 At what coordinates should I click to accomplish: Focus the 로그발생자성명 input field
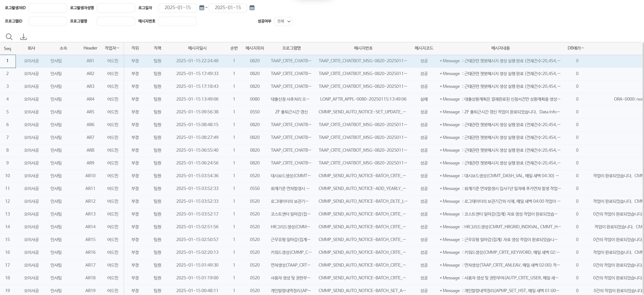coord(116,8)
